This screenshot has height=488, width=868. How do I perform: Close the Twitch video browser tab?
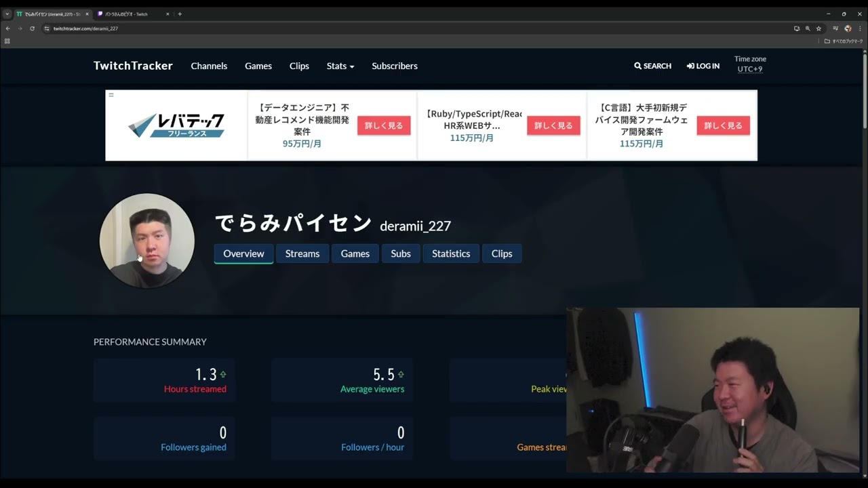167,14
